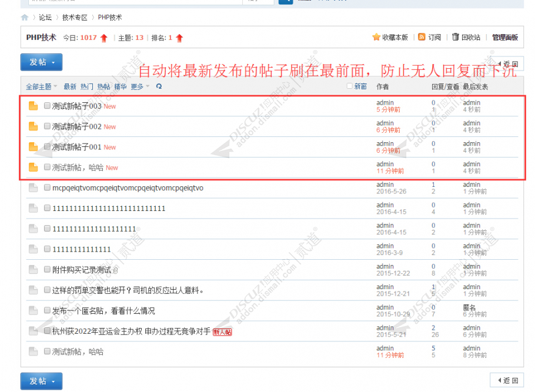535x392 pixels.
Task: Check the box for 测试新帖子001
Action: (x=47, y=147)
